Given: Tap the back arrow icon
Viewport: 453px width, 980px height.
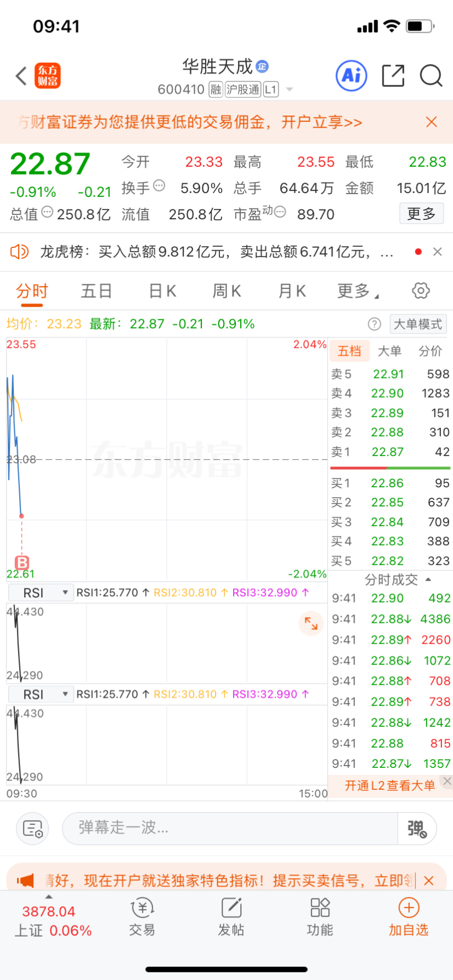Looking at the screenshot, I should pos(21,76).
